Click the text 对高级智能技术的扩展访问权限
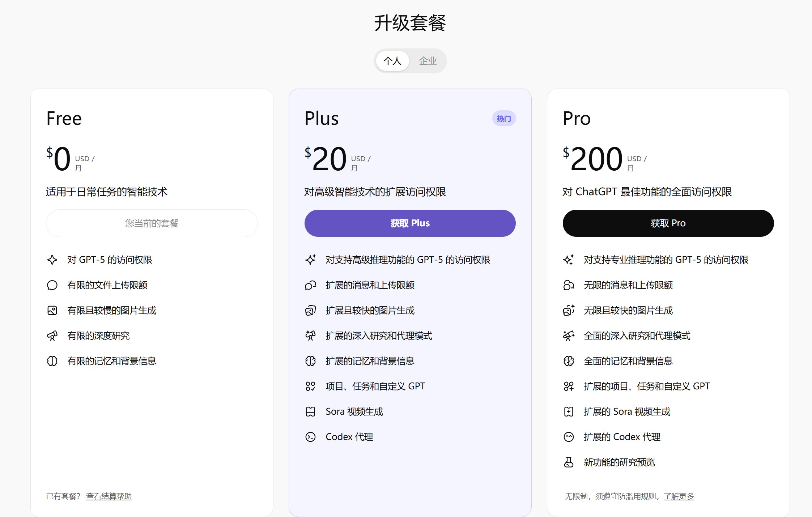 coord(375,192)
